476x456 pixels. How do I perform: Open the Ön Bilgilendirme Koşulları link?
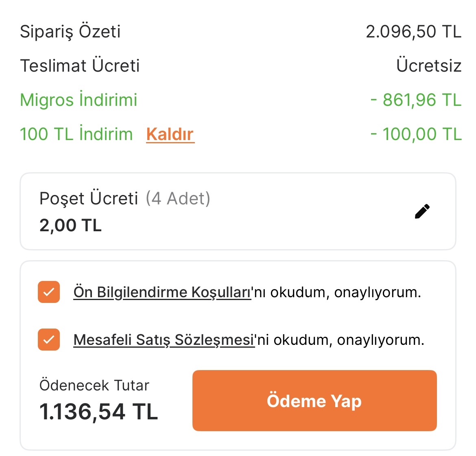point(162,292)
